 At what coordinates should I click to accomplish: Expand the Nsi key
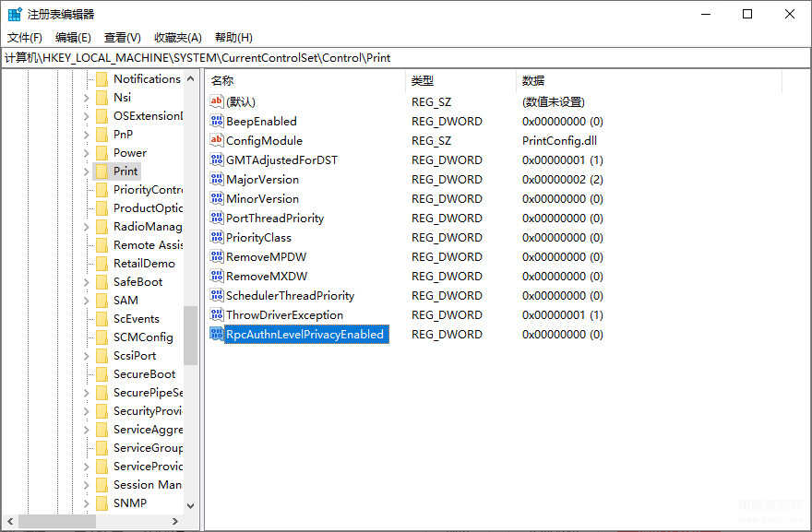pyautogui.click(x=87, y=98)
